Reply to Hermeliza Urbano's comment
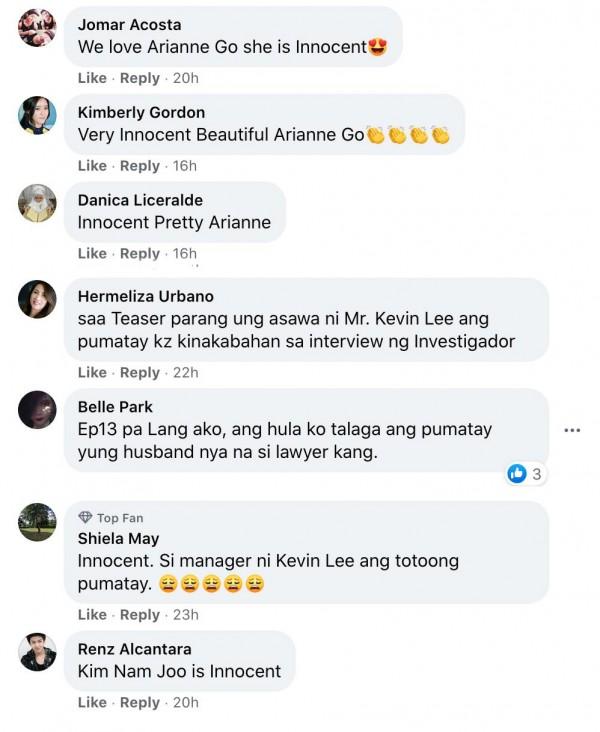 click(140, 373)
